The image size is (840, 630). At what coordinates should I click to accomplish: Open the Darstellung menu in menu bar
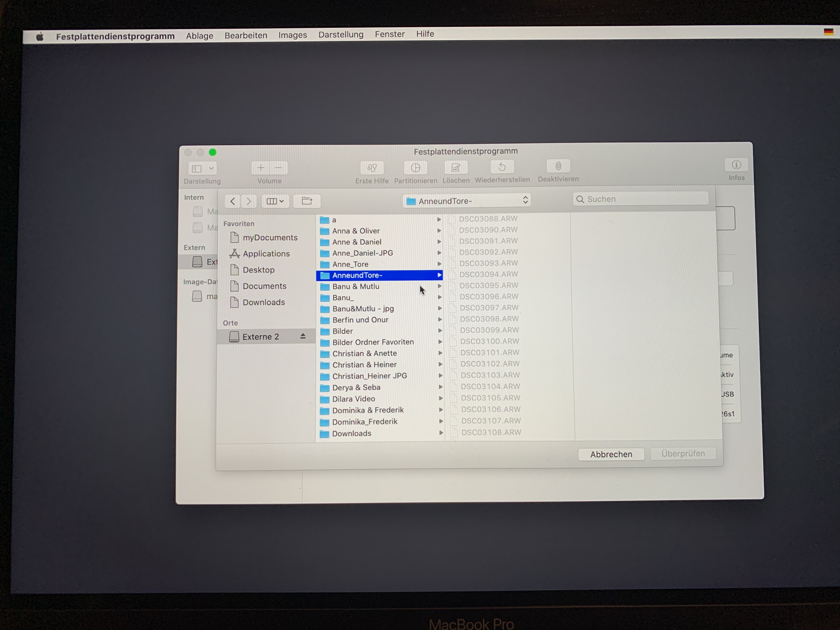341,35
